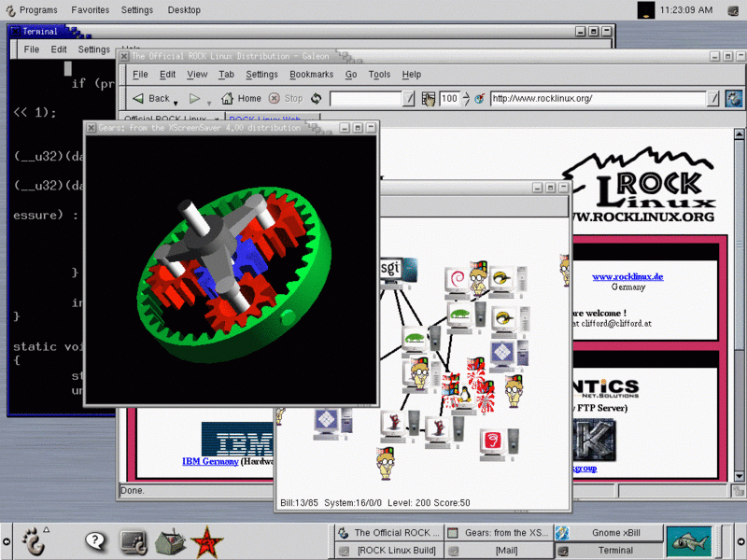Click the clock showing 11:23:09 AM

[x=686, y=10]
